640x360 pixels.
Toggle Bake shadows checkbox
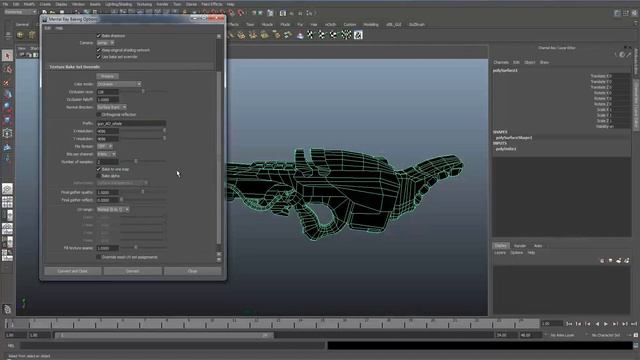[98, 36]
